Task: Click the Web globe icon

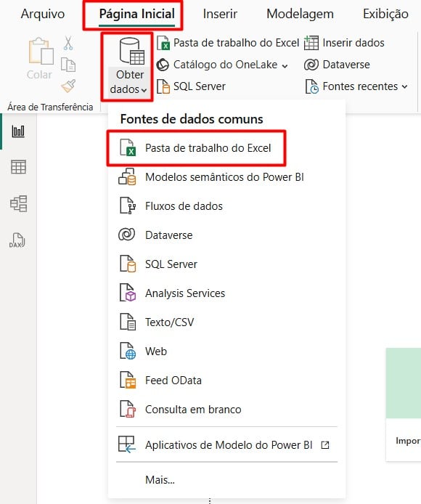Action: (x=127, y=351)
